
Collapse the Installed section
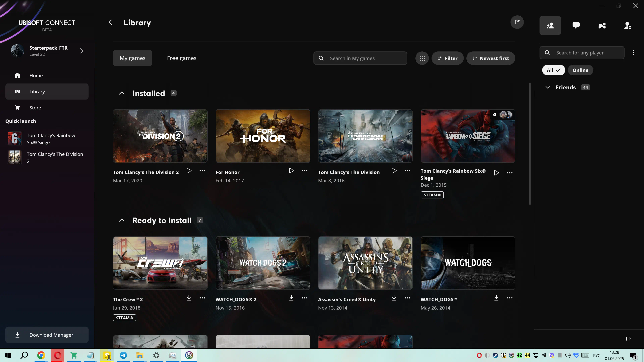(x=122, y=93)
